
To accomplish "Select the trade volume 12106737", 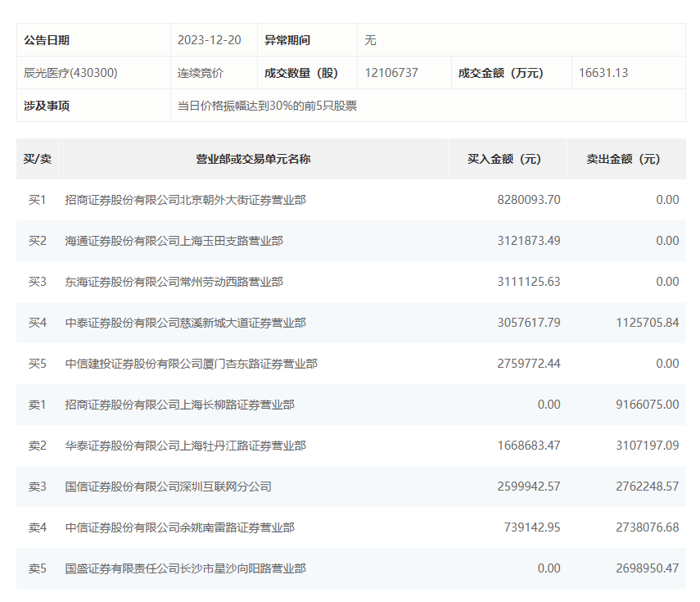I will coord(391,73).
